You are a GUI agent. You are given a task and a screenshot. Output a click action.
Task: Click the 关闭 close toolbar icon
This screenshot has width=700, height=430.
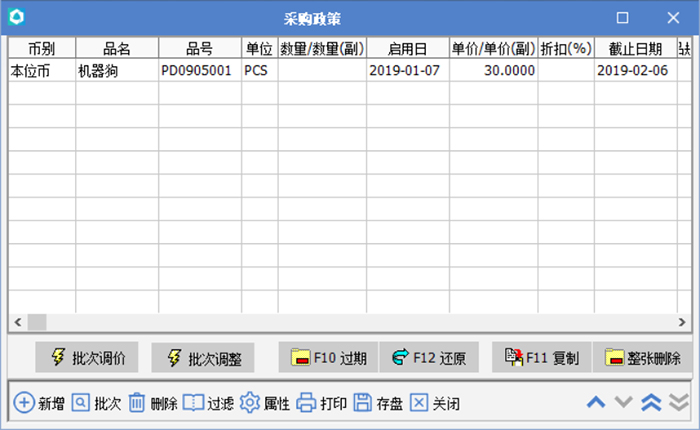point(420,403)
